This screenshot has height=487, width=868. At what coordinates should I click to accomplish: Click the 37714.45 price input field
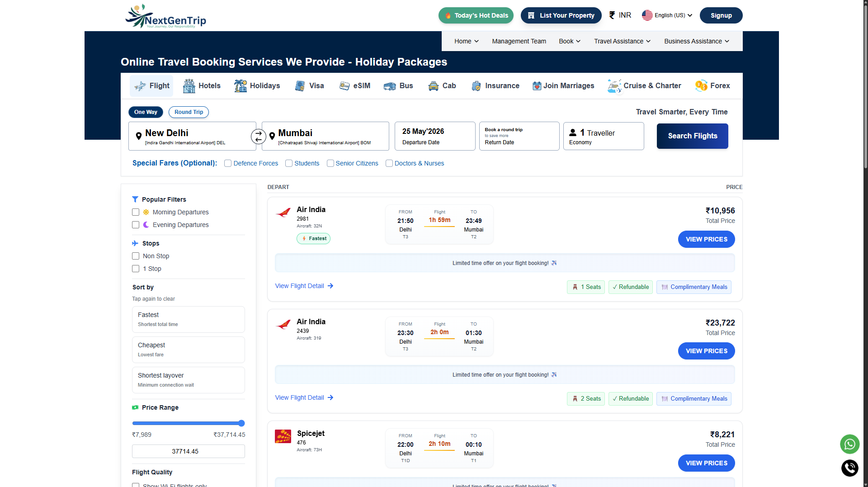tap(189, 451)
